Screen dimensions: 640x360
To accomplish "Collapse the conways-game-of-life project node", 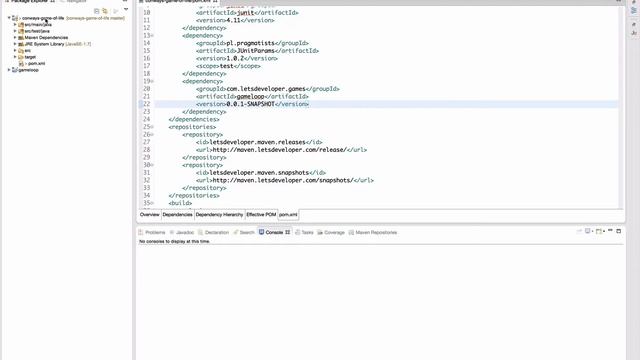I will click(x=9, y=18).
